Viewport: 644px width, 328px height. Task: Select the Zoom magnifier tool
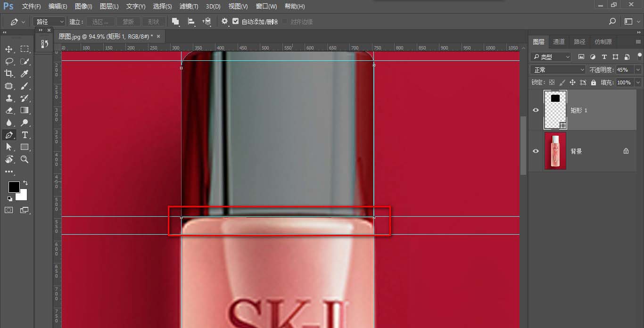(x=25, y=159)
